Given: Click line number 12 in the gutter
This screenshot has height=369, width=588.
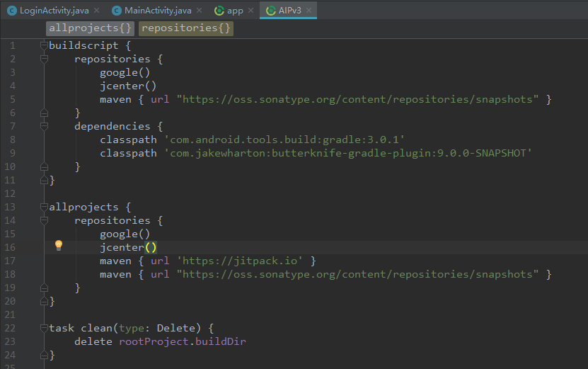Looking at the screenshot, I should pyautogui.click(x=10, y=193).
